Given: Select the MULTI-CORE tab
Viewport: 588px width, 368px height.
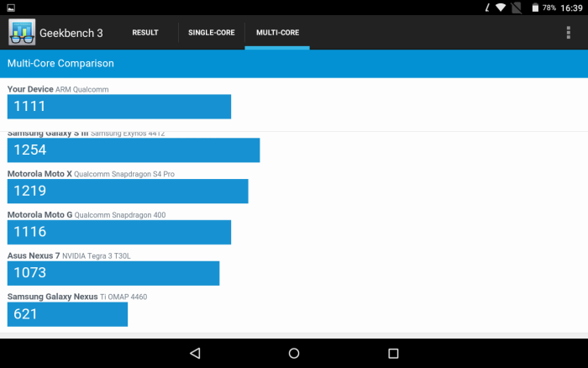Looking at the screenshot, I should pos(277,33).
